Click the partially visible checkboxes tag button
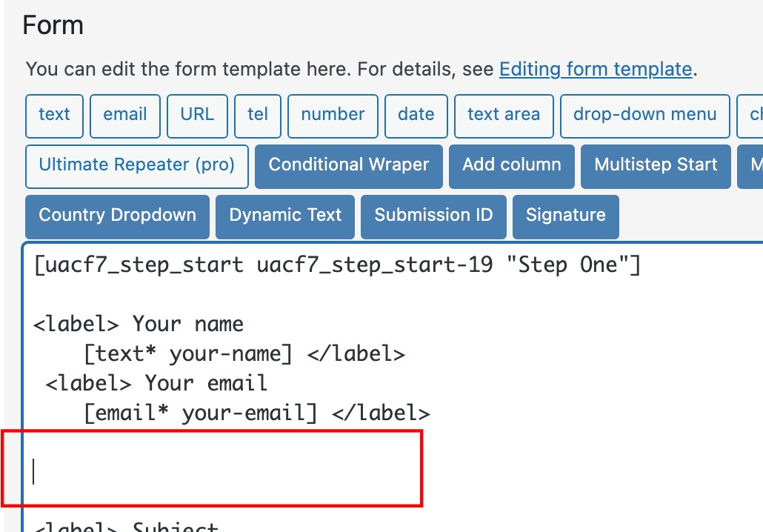The height and width of the screenshot is (532, 763). [x=750, y=116]
